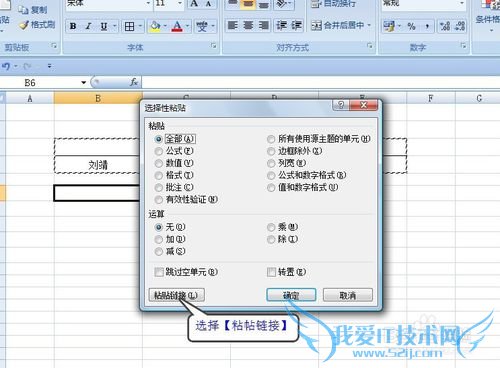Decrease decimal places

(460, 26)
